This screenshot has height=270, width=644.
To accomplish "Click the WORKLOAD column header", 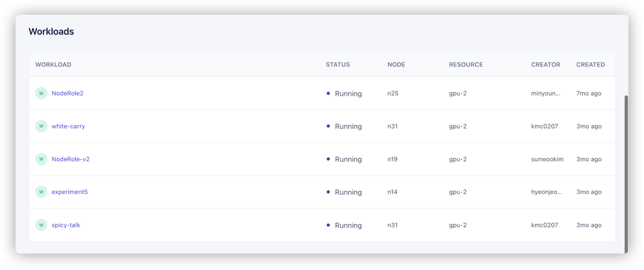I will (53, 64).
